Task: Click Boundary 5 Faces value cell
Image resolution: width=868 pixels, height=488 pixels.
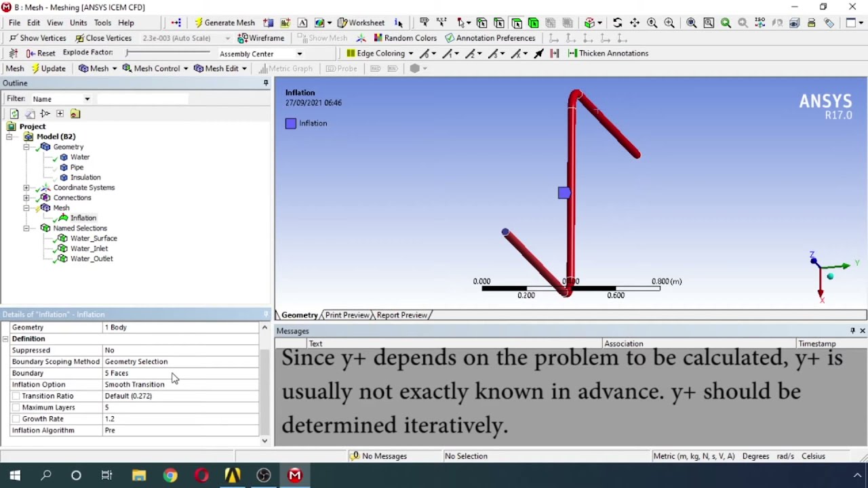Action: coord(180,373)
